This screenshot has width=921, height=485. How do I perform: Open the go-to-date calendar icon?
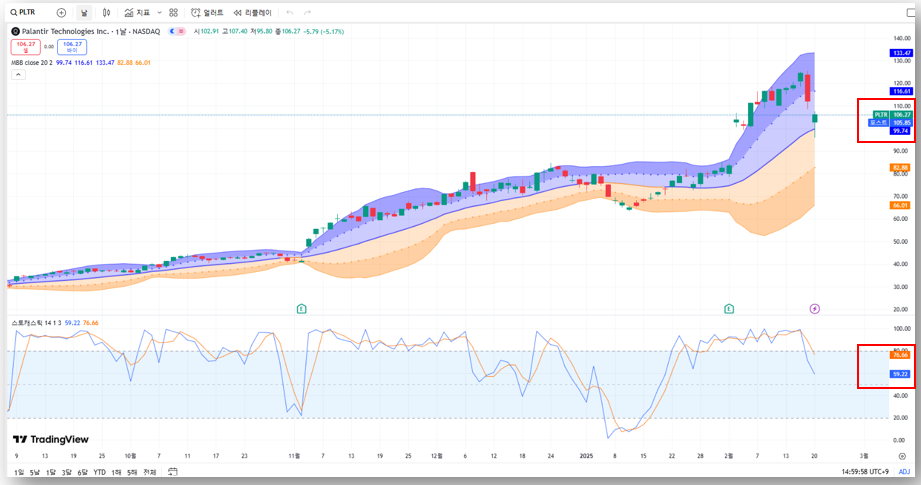click(x=172, y=471)
